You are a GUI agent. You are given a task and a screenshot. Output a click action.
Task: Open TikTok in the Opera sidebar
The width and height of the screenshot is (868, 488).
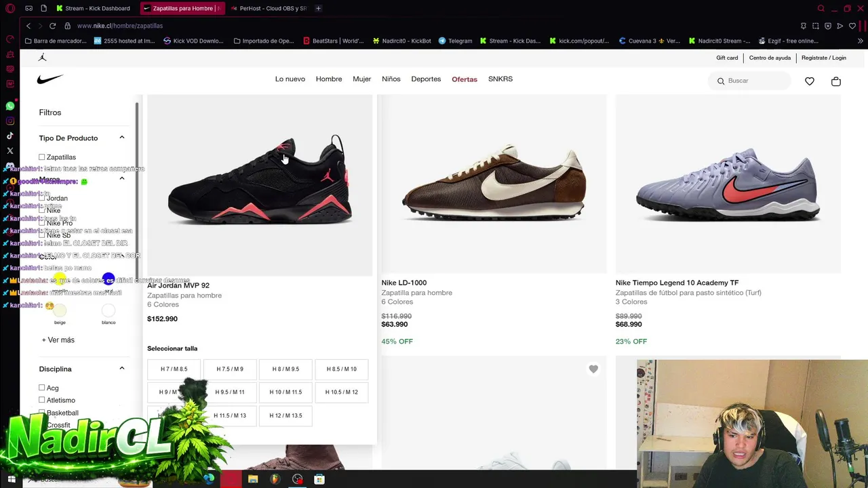coord(9,136)
